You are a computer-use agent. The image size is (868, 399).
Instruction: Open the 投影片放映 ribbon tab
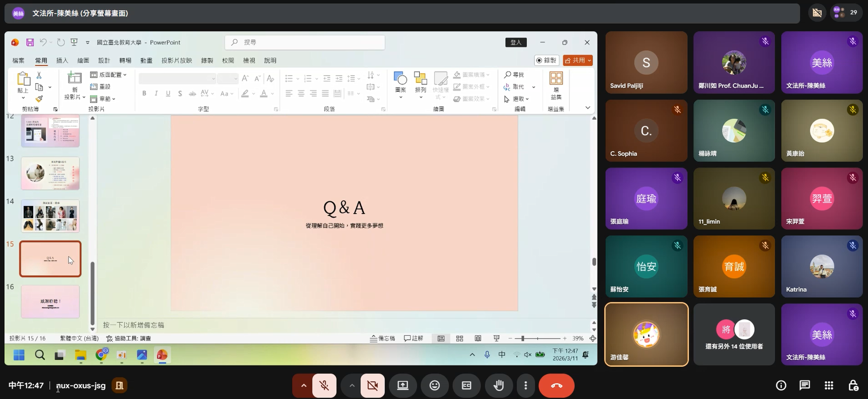click(176, 61)
